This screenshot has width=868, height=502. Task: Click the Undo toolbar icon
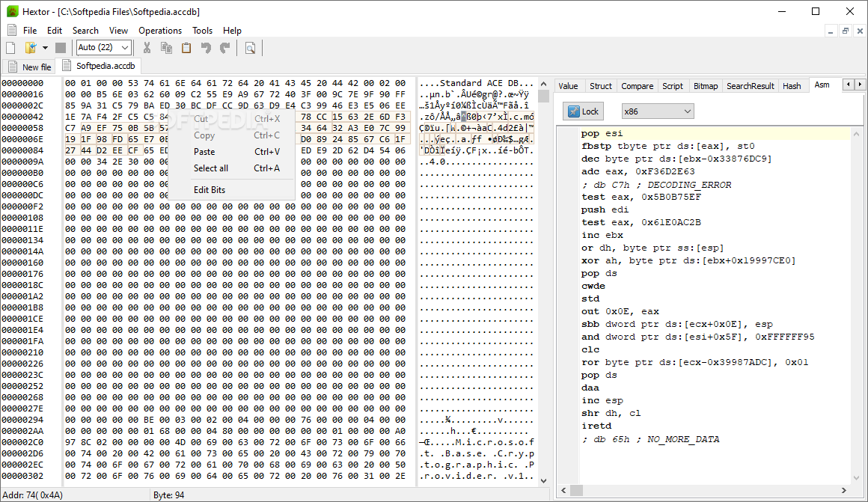click(x=206, y=48)
